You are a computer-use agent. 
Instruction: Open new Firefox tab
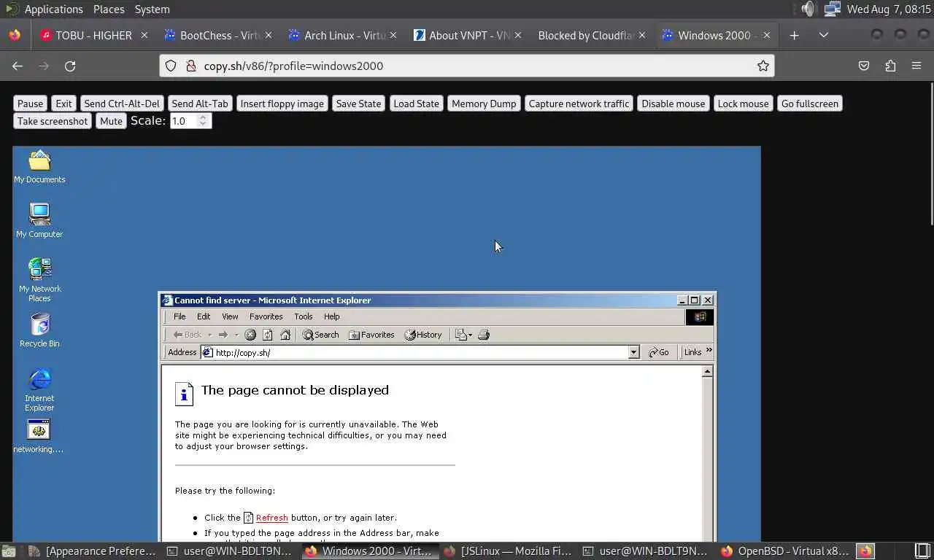795,35
